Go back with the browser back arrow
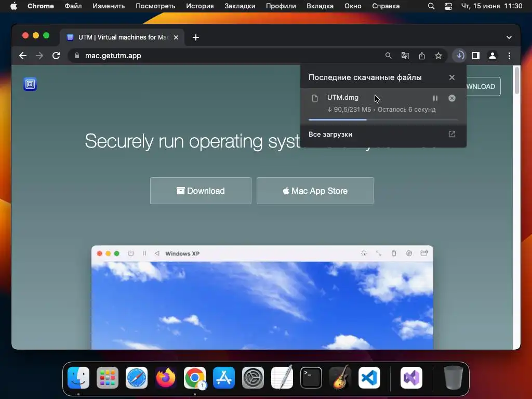This screenshot has width=532, height=399. [x=23, y=56]
